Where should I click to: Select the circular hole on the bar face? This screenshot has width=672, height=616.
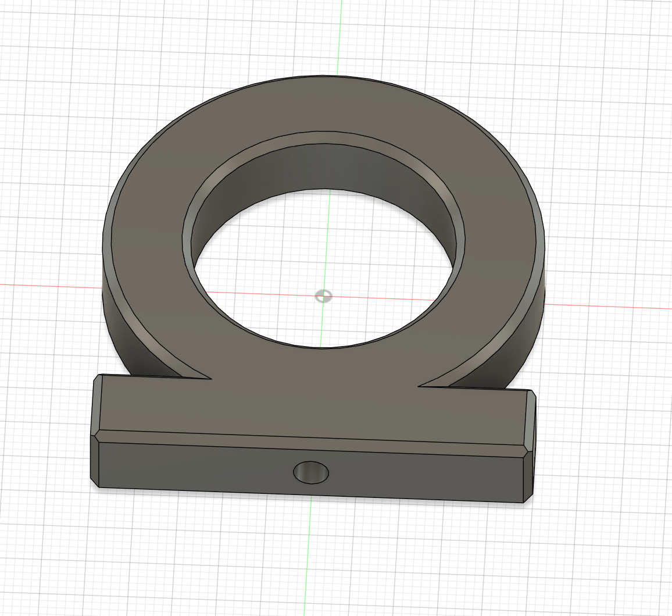pyautogui.click(x=310, y=472)
